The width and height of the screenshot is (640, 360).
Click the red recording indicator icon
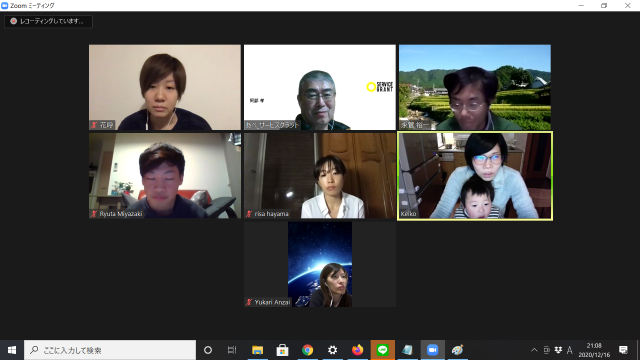13,21
